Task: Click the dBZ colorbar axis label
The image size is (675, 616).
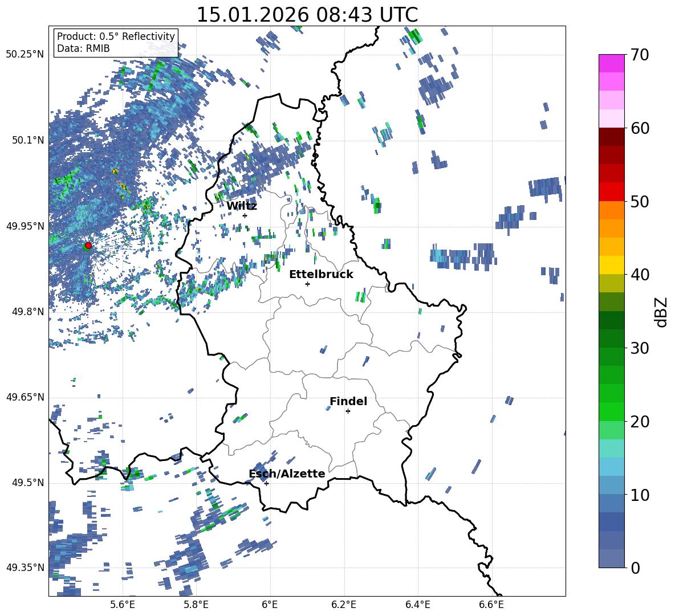Action: pos(662,312)
